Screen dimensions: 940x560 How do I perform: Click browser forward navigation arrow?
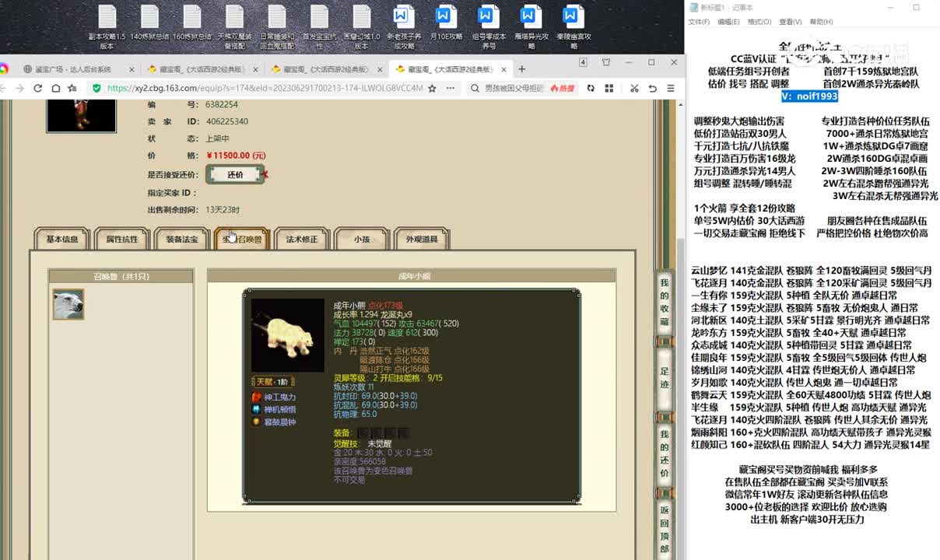21,89
